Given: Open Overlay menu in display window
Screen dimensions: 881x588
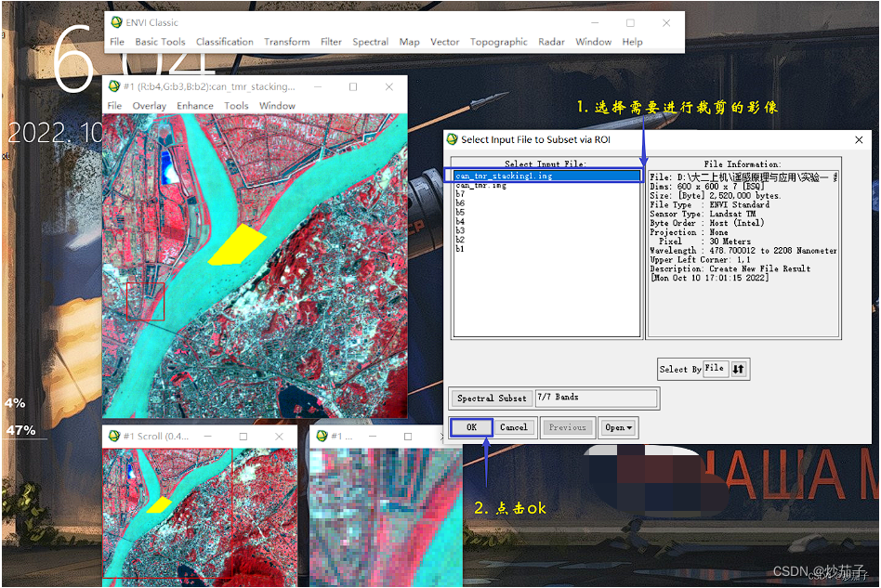Looking at the screenshot, I should [x=150, y=106].
